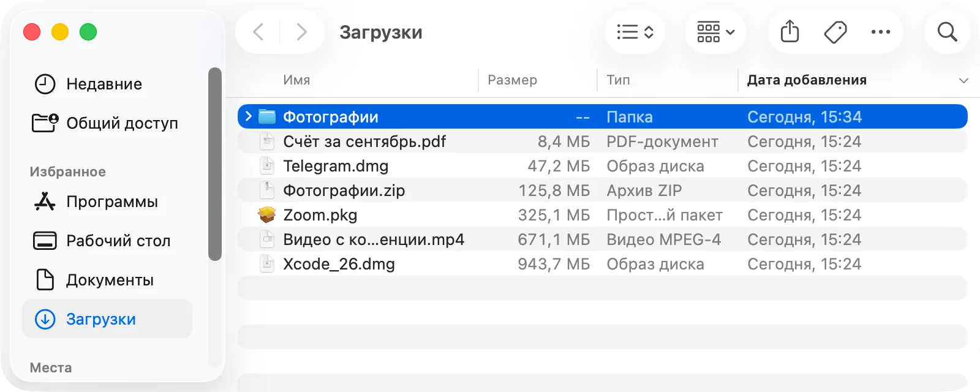Click the size value 125,8 МБ

[x=554, y=190]
